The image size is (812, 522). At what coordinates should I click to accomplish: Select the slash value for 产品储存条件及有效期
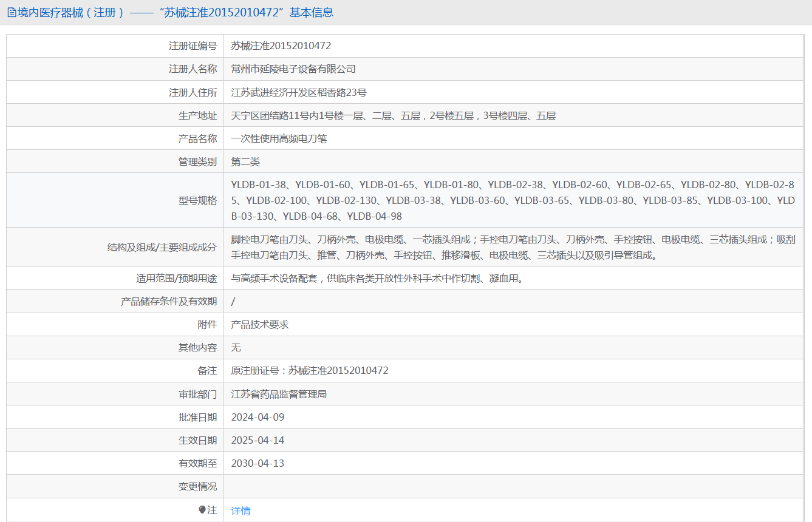tap(233, 302)
